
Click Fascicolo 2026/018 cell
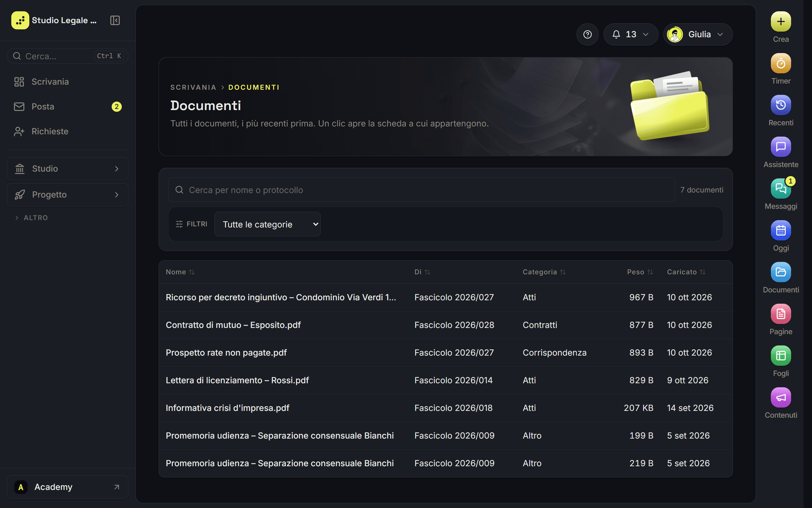point(453,408)
